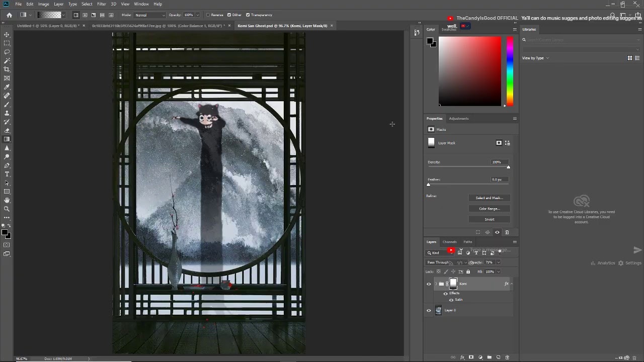Image resolution: width=644 pixels, height=362 pixels.
Task: Click the Select and Mask button
Action: [x=489, y=198]
